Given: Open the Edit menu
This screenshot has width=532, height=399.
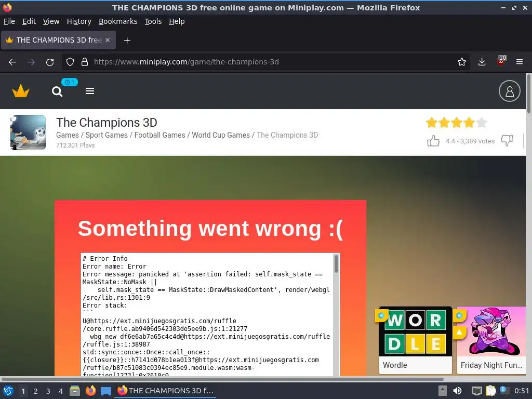Looking at the screenshot, I should point(29,21).
